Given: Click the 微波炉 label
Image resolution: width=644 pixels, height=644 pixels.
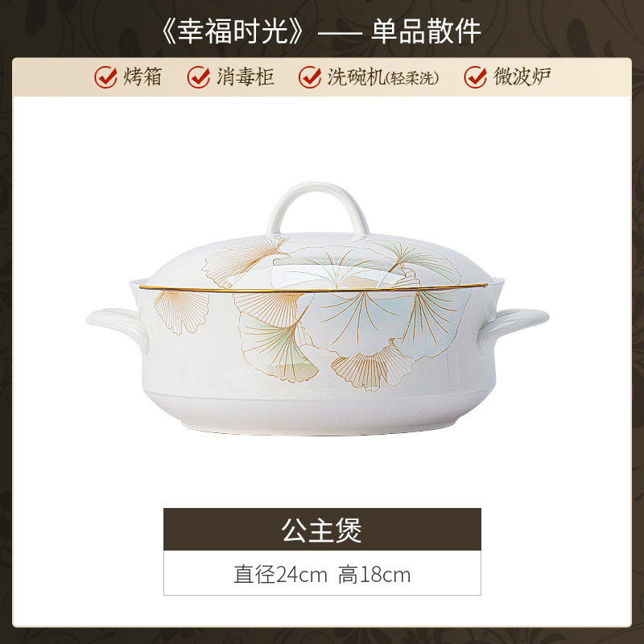Looking at the screenshot, I should point(522,76).
